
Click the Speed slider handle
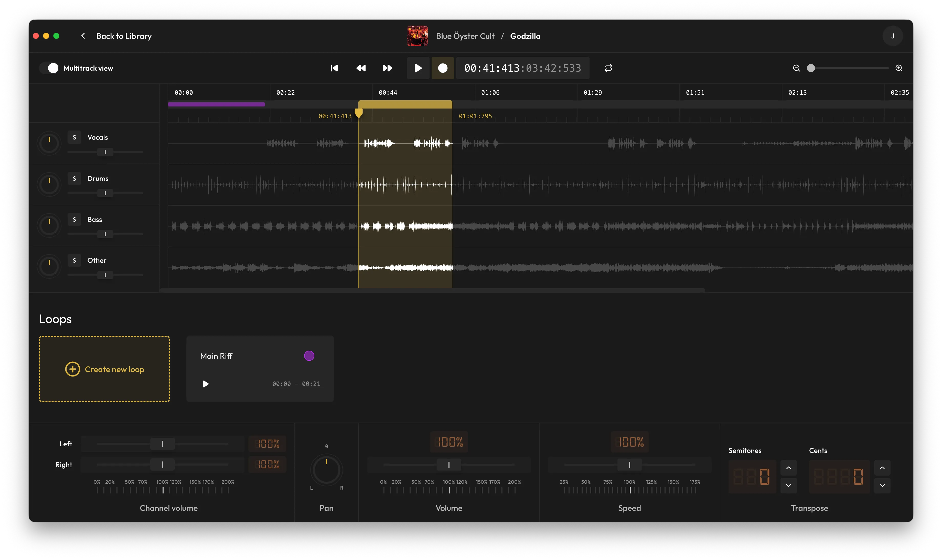(x=629, y=465)
